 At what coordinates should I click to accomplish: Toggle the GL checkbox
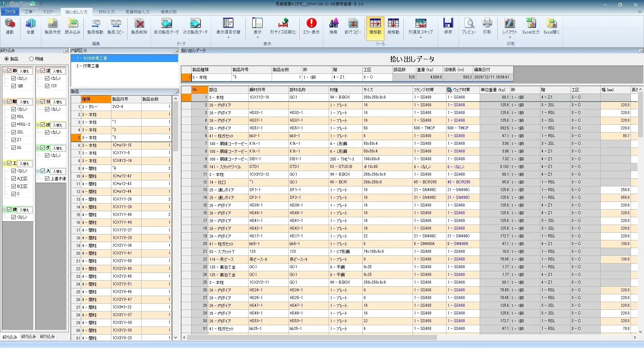pos(14,148)
